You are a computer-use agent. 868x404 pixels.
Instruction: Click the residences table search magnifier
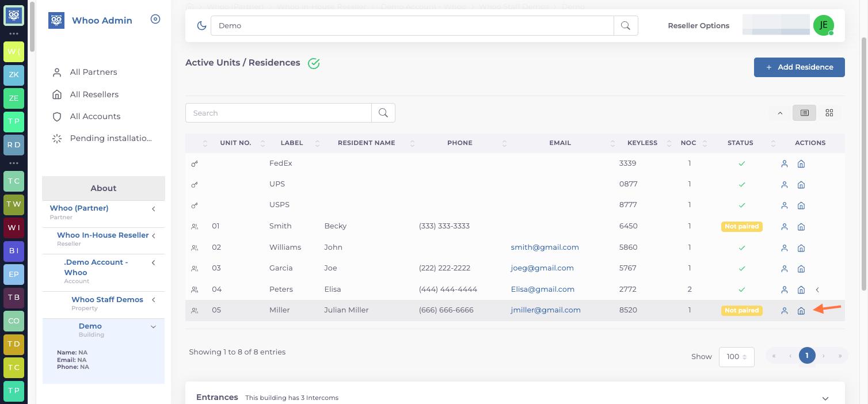pos(383,113)
